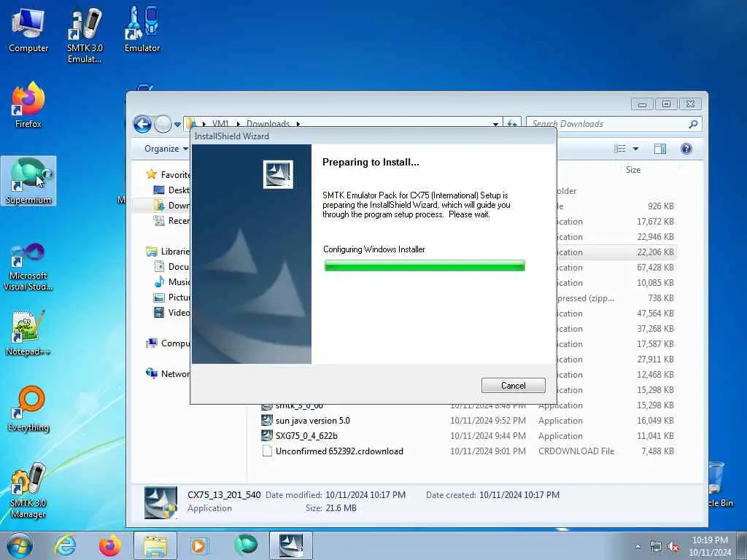This screenshot has width=747, height=560.
Task: Click the 926 KB size cell
Action: tap(660, 206)
